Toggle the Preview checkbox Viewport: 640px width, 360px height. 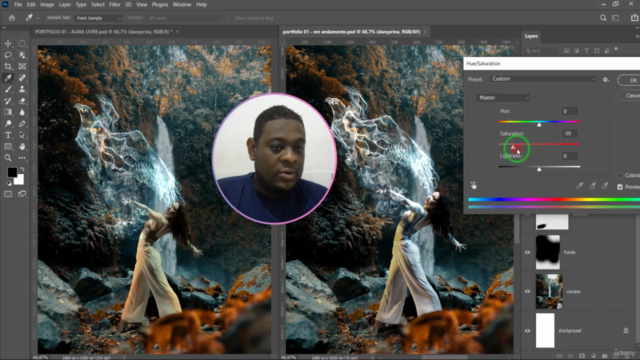(620, 187)
